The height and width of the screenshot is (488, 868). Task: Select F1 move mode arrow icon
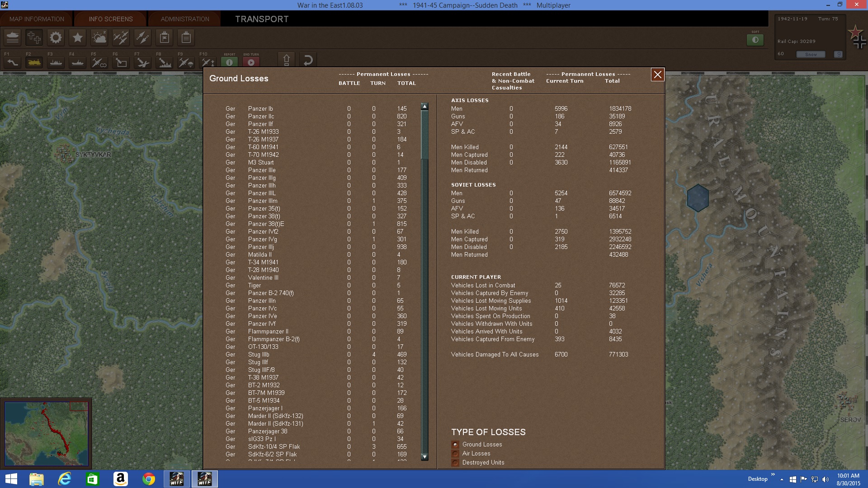point(13,62)
